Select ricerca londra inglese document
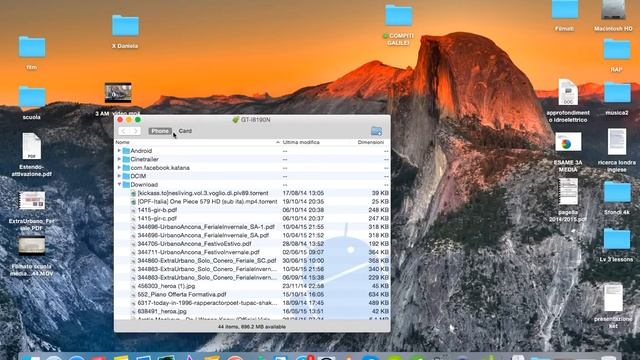Image resolution: width=640 pixels, height=360 pixels. [x=617, y=142]
